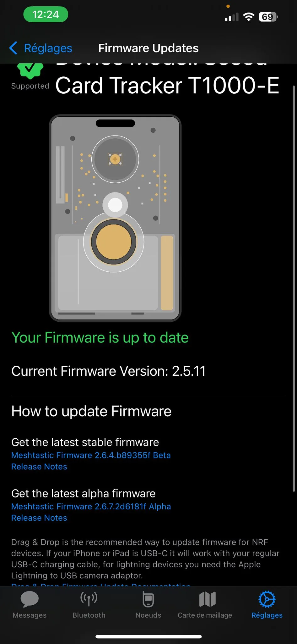Tap the green 12:24 time pill

(x=46, y=14)
